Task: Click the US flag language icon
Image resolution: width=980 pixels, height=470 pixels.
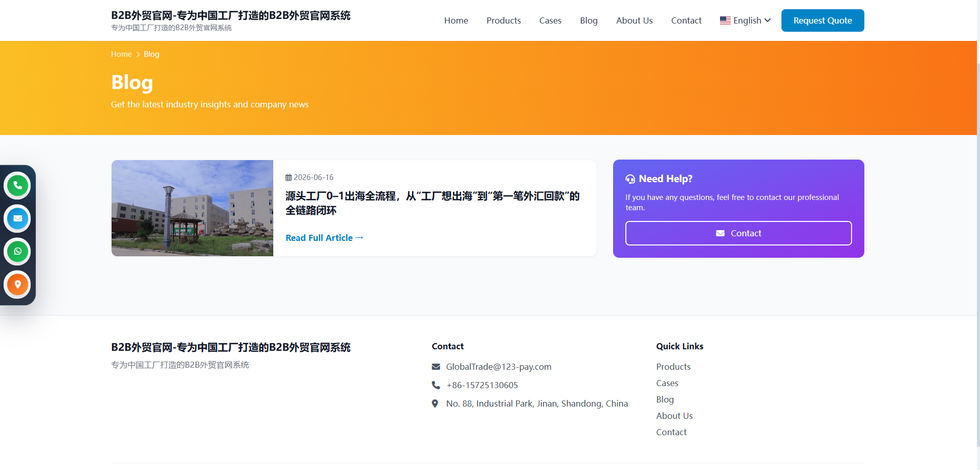Action: [x=725, y=20]
